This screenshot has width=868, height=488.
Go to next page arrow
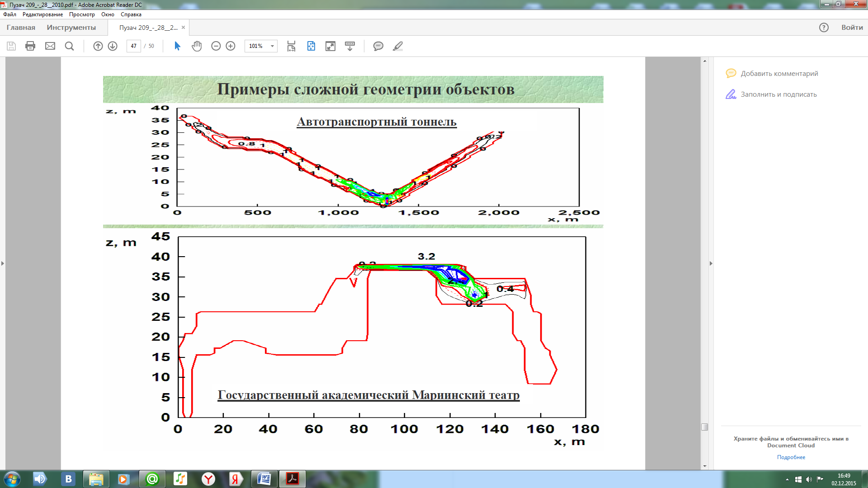(x=113, y=46)
